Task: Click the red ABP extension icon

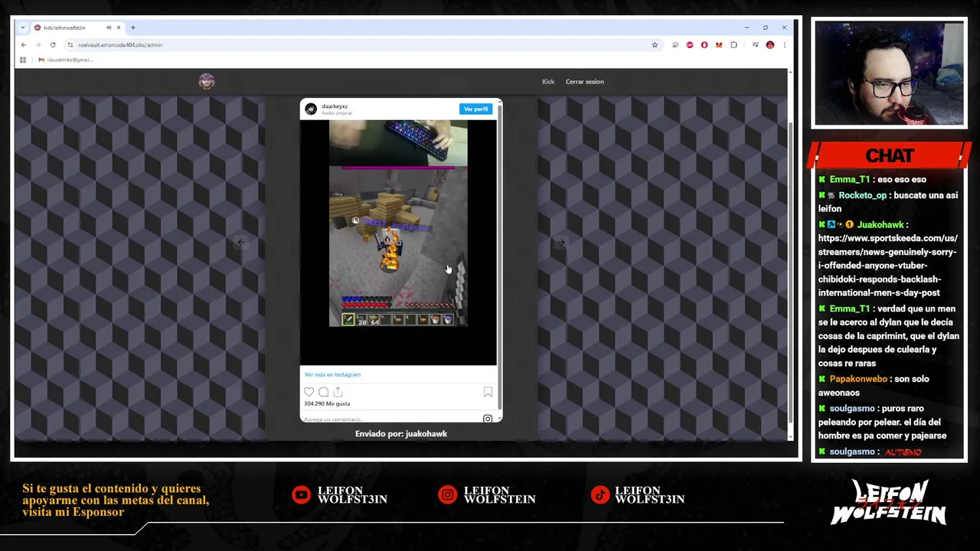Action: (690, 45)
